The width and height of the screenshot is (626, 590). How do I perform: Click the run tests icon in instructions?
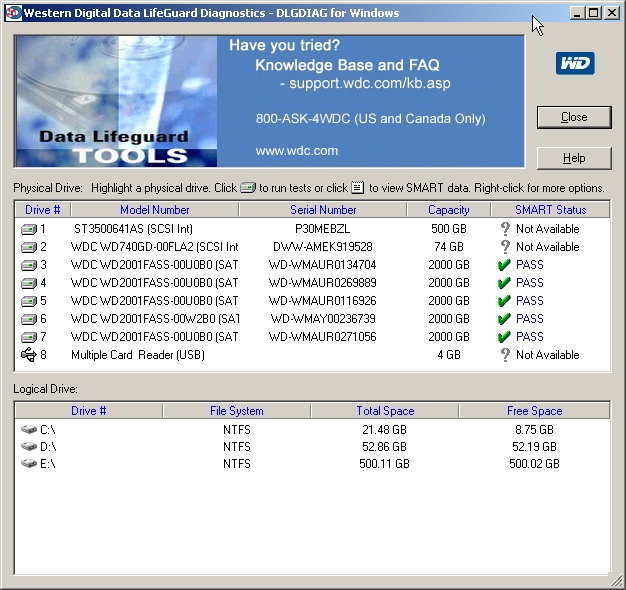coord(248,188)
